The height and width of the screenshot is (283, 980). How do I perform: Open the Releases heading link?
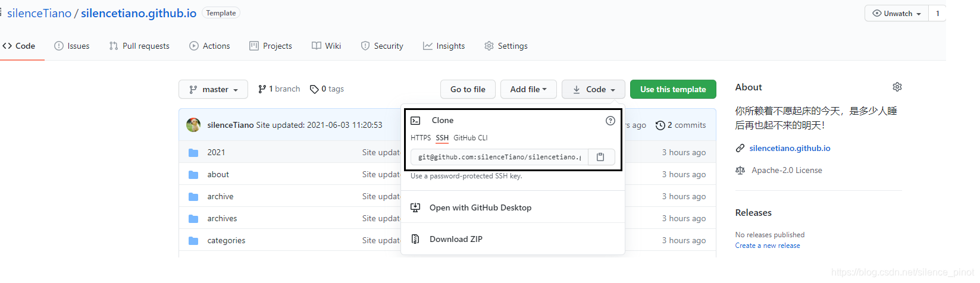pyautogui.click(x=753, y=212)
